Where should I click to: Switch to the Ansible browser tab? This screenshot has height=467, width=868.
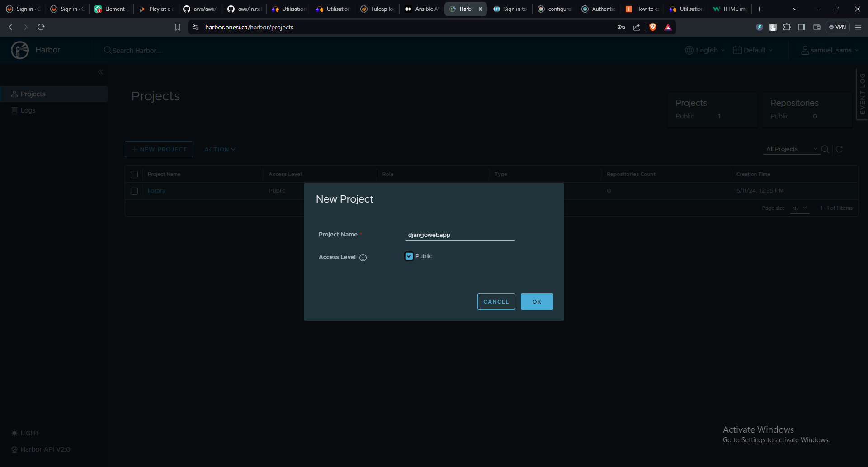tap(422, 9)
